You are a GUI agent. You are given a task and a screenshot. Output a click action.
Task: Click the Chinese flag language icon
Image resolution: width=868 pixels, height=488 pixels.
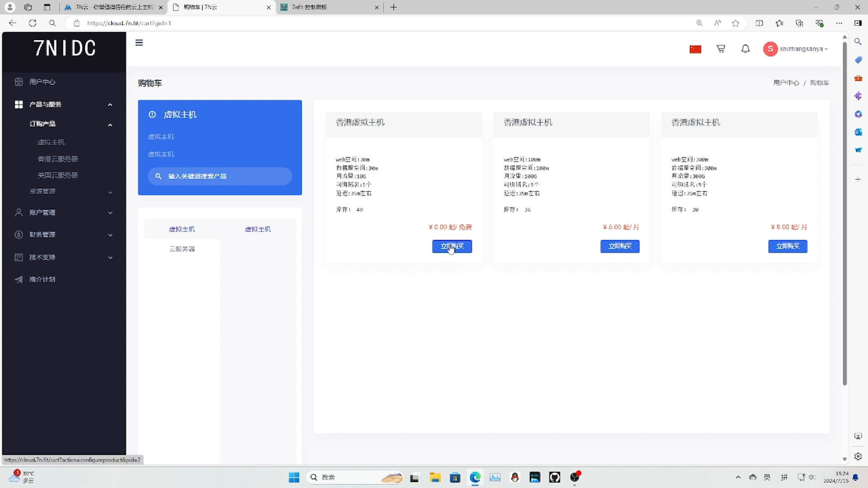pyautogui.click(x=695, y=49)
